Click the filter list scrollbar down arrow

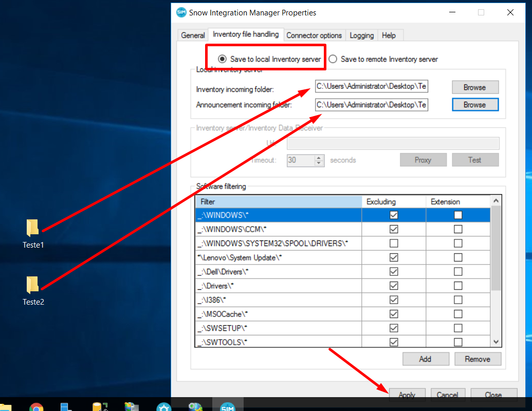(x=494, y=341)
